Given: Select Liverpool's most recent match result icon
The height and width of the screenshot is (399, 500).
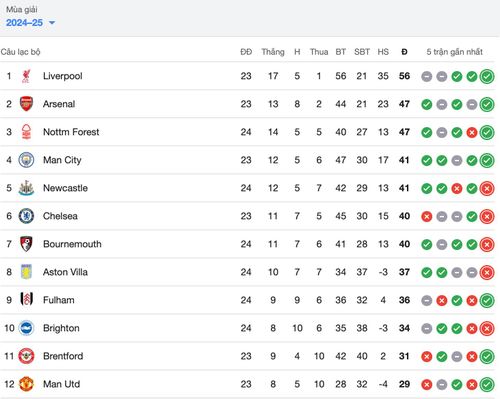Looking at the screenshot, I should (487, 77).
